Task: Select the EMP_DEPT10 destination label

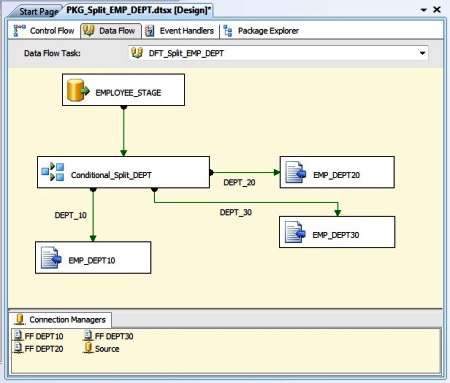Action: [x=92, y=260]
